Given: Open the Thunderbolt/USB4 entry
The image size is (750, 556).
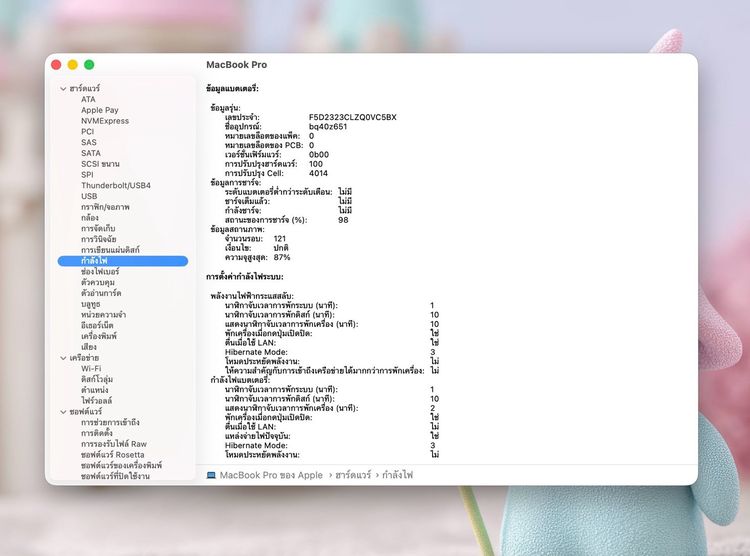Looking at the screenshot, I should (116, 185).
